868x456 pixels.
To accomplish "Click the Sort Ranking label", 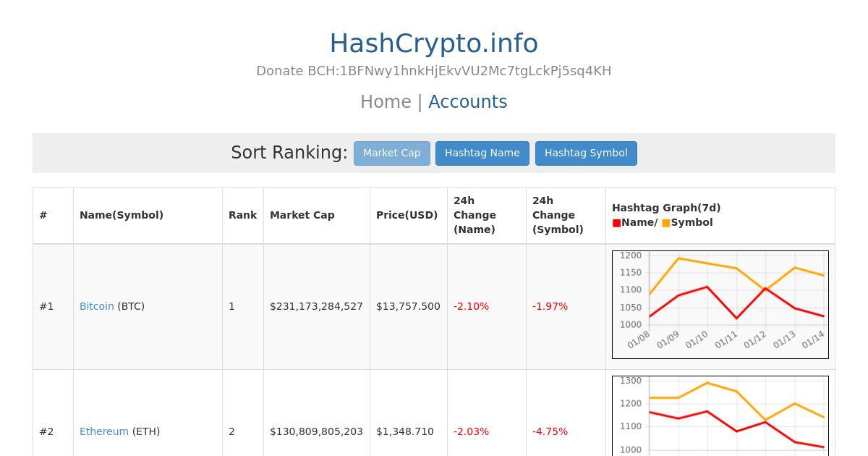I will [x=289, y=153].
